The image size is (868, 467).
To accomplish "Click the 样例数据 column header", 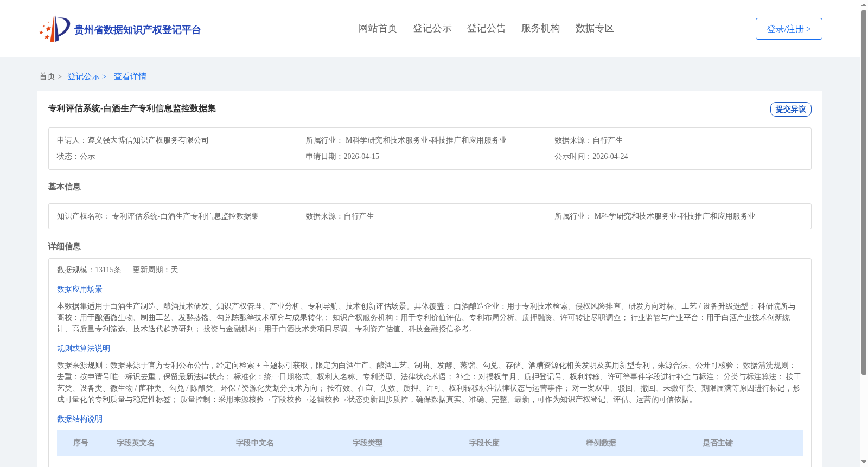I will click(x=601, y=443).
